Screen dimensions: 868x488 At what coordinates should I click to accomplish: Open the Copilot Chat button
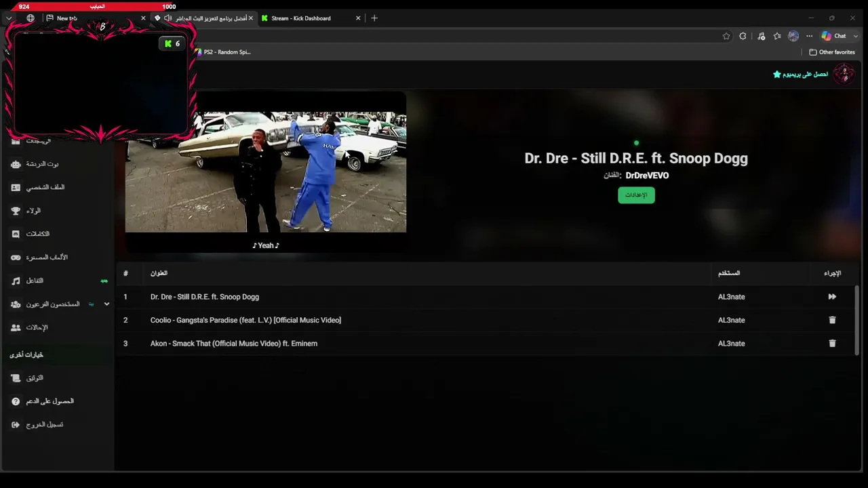(x=834, y=36)
